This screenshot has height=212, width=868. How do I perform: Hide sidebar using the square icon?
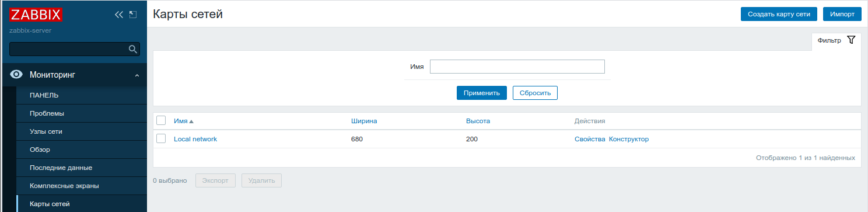pos(132,15)
